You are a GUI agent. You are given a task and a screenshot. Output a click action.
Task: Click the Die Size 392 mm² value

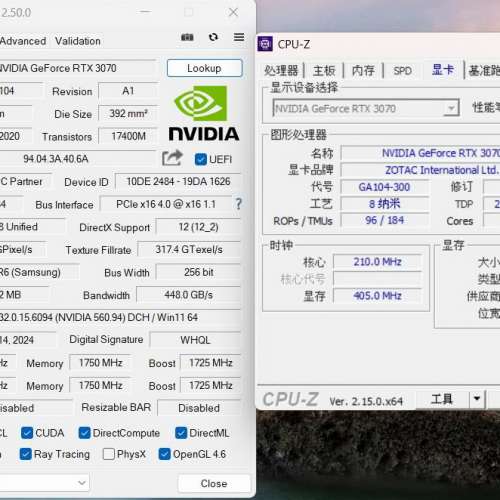128,113
